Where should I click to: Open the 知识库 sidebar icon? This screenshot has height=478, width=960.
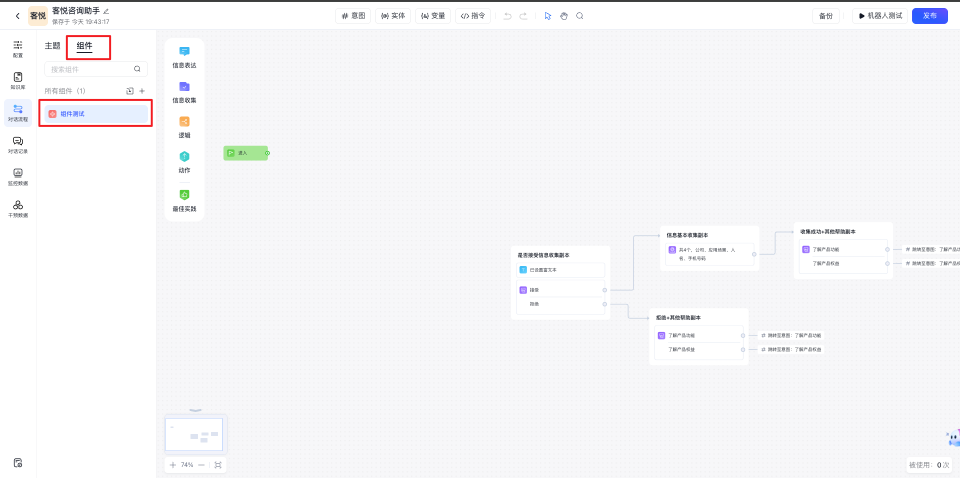pos(18,79)
